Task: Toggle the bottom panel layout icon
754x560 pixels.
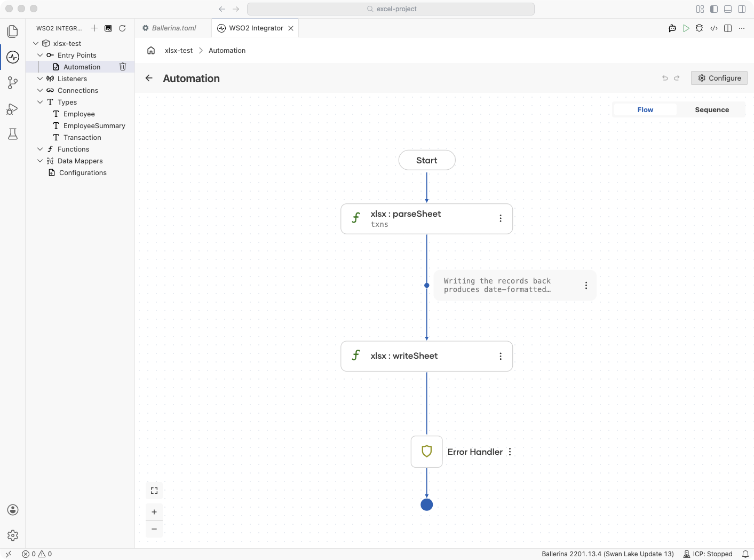Action: [728, 9]
